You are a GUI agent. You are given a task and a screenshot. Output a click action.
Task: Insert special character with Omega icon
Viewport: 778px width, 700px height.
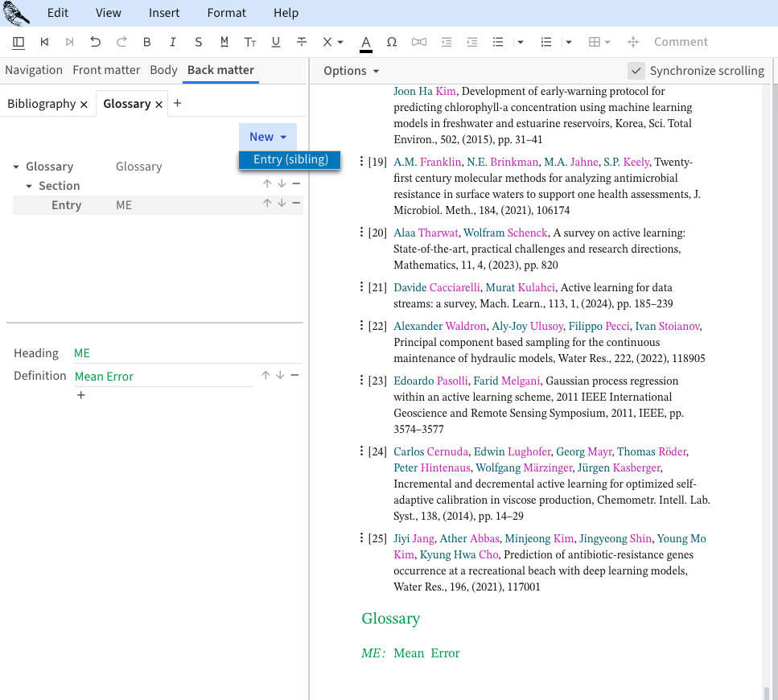(x=392, y=42)
